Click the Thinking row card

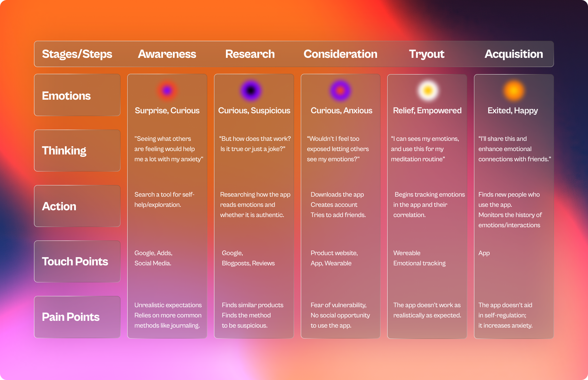coord(77,150)
